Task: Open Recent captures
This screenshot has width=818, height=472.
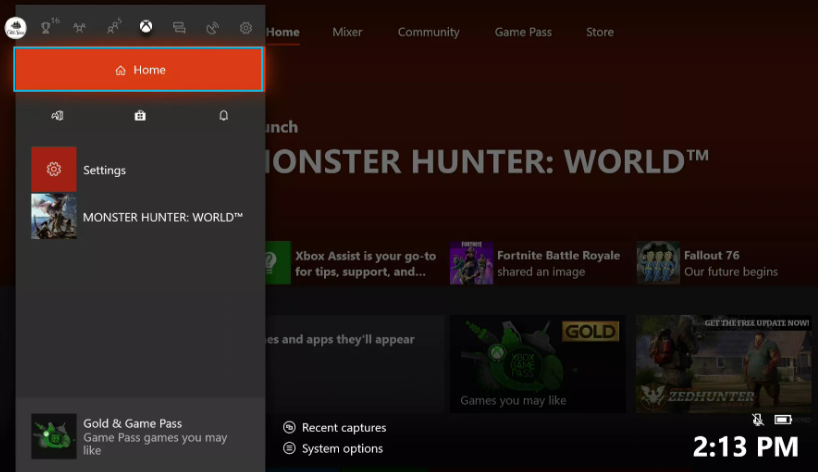Action: [334, 428]
